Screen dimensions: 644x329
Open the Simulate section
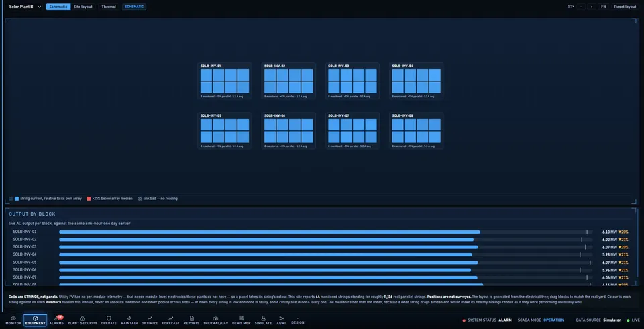[263, 320]
